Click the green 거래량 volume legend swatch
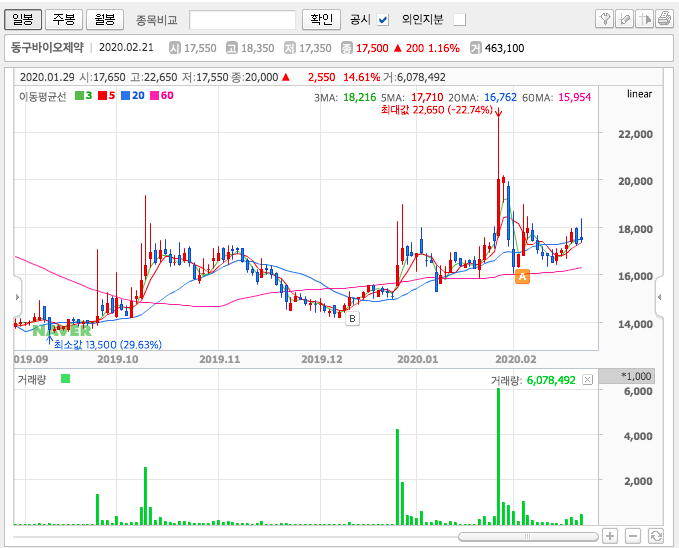The height and width of the screenshot is (548, 679). click(65, 379)
